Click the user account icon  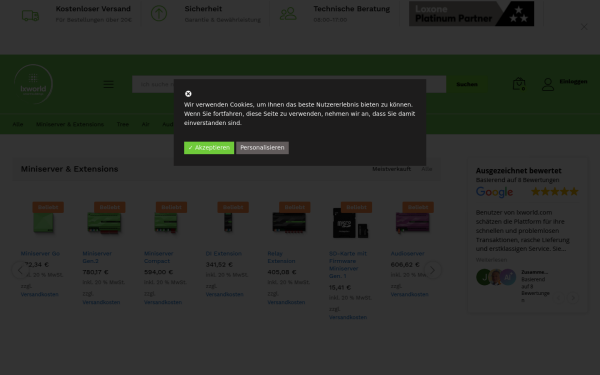[548, 84]
